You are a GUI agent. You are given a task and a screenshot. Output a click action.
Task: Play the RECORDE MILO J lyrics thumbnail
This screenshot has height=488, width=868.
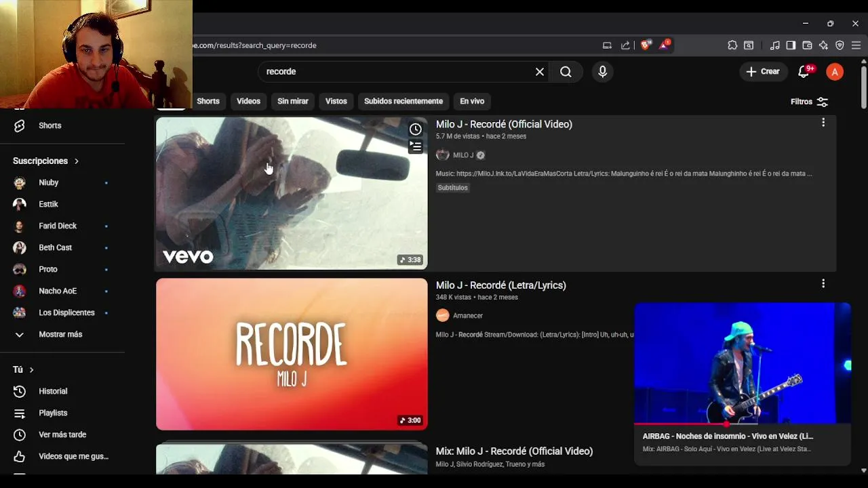coord(292,354)
